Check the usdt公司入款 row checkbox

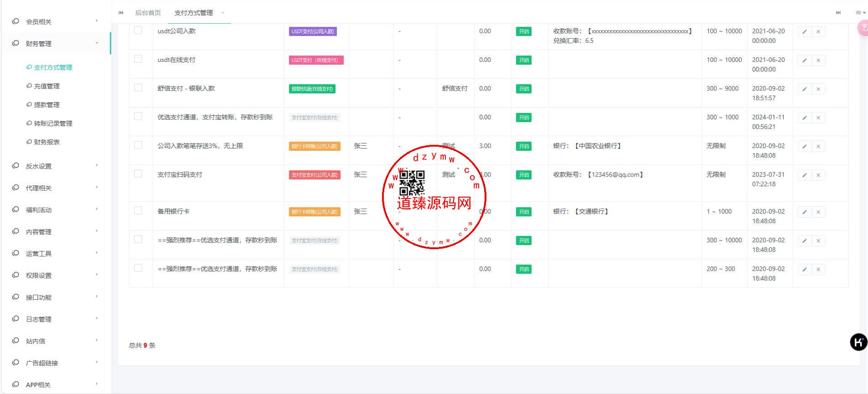pyautogui.click(x=138, y=30)
